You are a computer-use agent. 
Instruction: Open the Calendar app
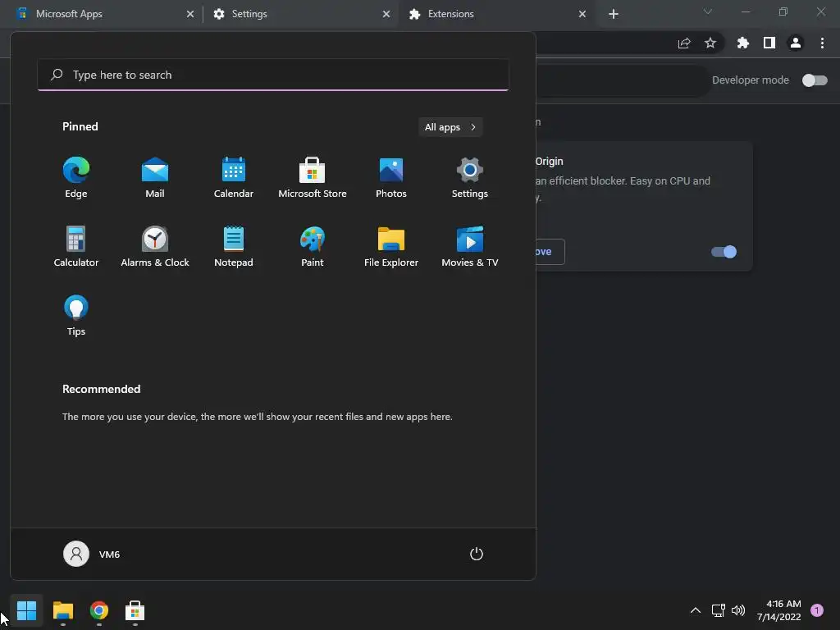pyautogui.click(x=234, y=178)
